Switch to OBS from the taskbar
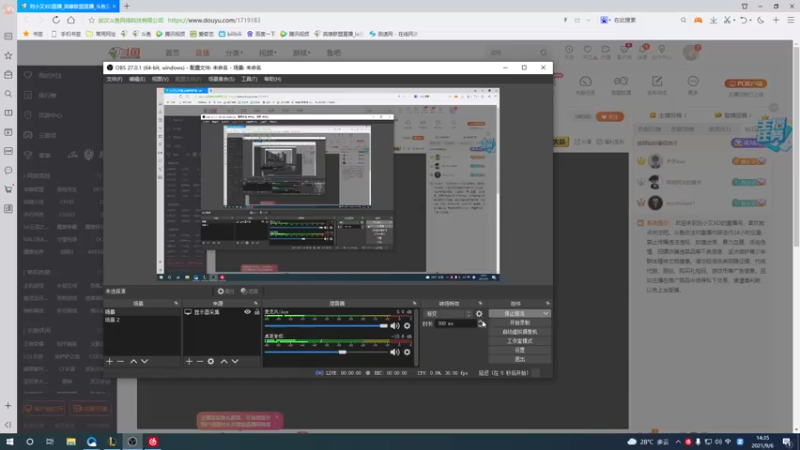 [x=132, y=442]
